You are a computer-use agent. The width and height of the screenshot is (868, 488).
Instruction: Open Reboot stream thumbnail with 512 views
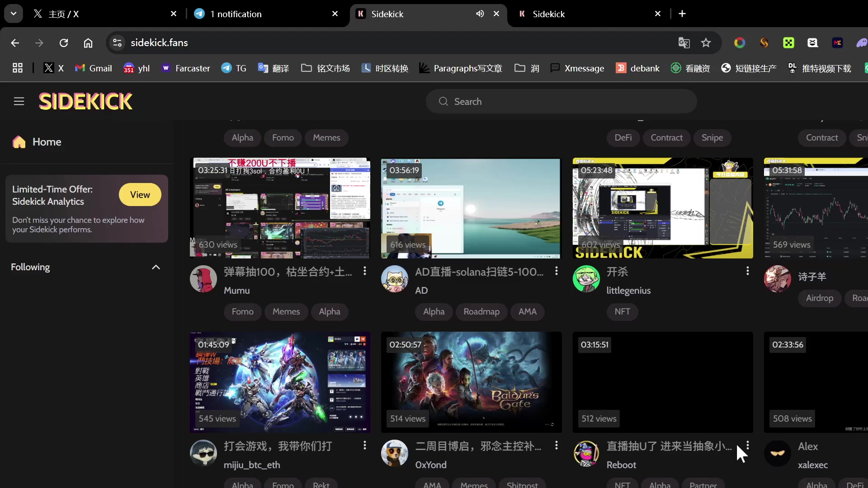tap(663, 382)
